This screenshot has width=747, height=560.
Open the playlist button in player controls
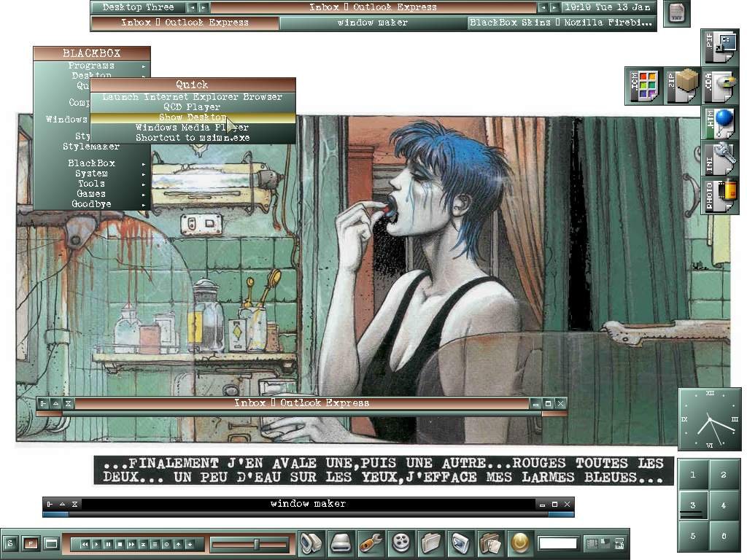pyautogui.click(x=155, y=544)
